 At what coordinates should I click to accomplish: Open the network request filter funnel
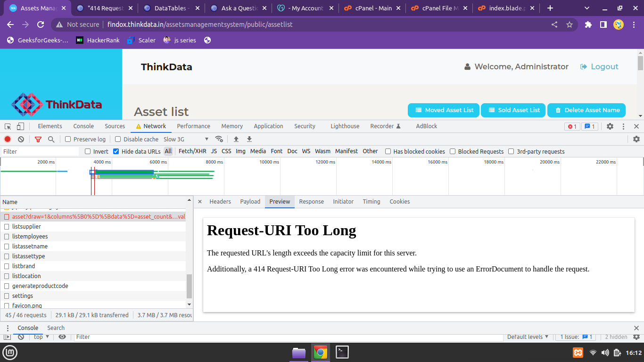pos(38,139)
